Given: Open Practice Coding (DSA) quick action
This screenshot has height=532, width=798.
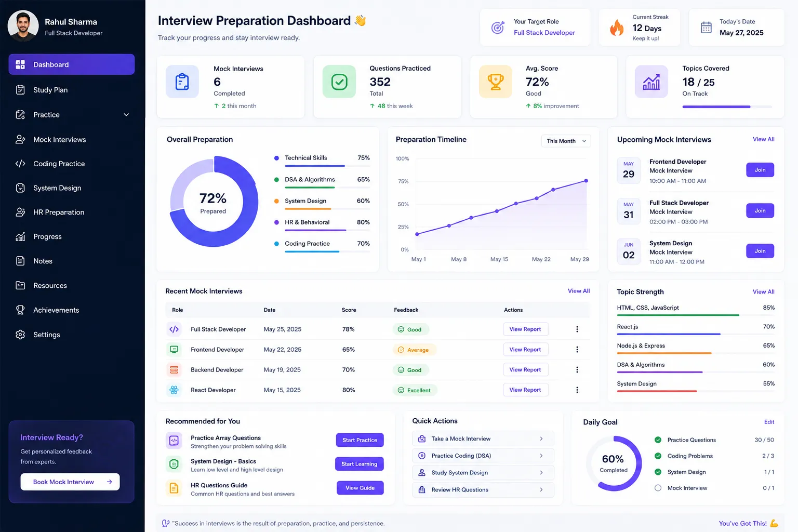Looking at the screenshot, I should tap(483, 456).
